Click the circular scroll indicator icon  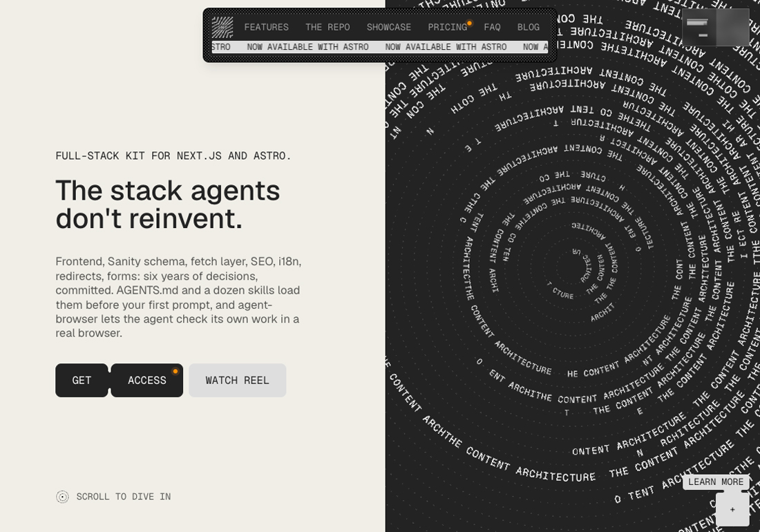pyautogui.click(x=62, y=497)
